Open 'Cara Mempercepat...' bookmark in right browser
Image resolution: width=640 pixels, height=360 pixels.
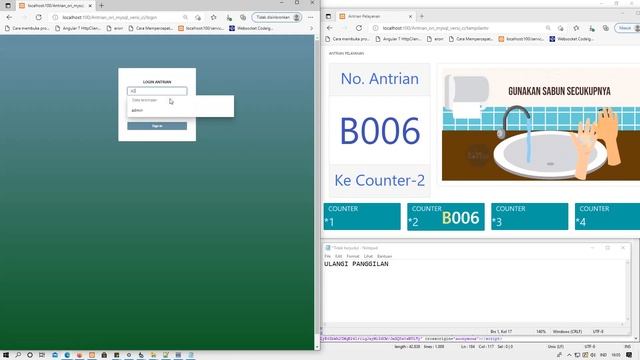pos(471,39)
